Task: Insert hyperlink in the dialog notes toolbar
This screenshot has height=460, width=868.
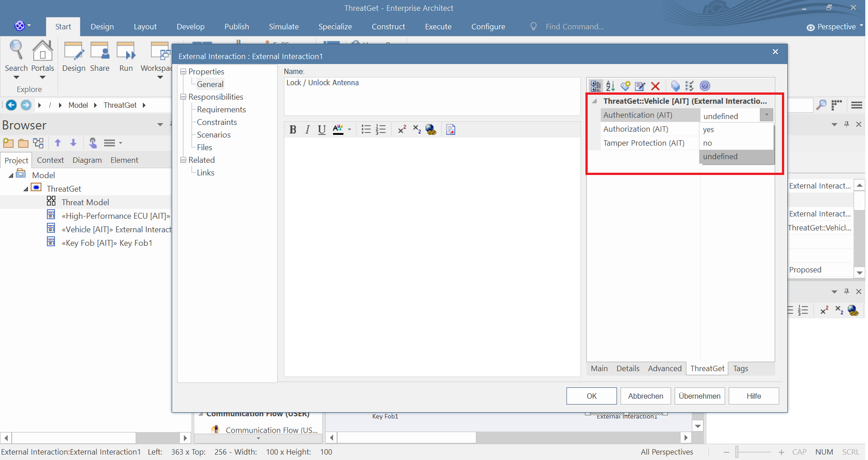Action: point(431,130)
